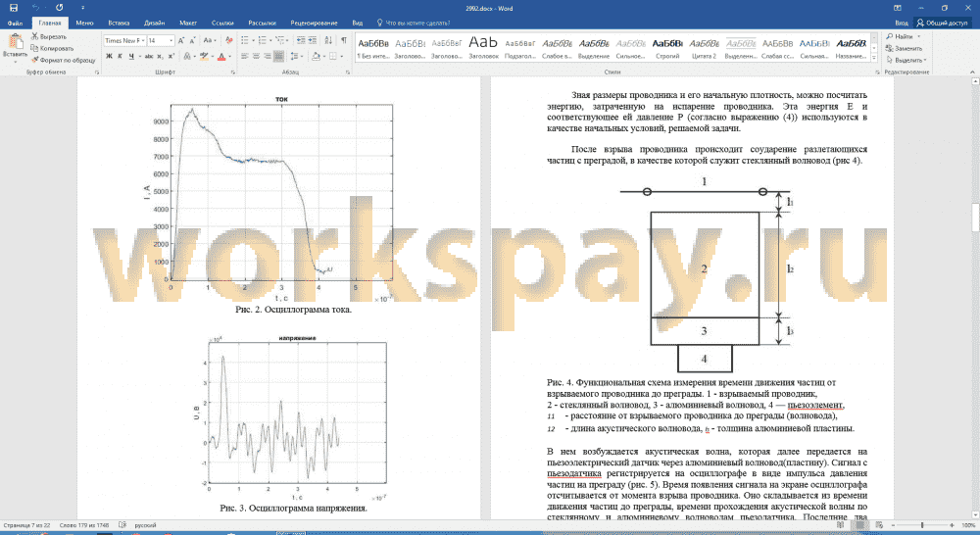Click the numbered list icon

[262, 40]
